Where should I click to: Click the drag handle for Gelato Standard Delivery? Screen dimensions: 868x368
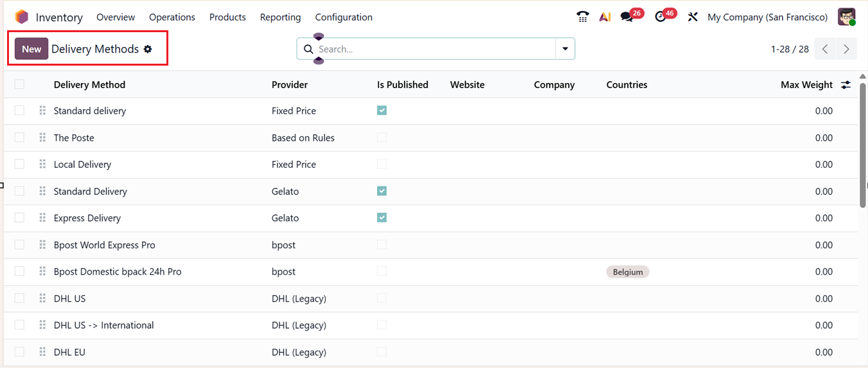tap(42, 191)
